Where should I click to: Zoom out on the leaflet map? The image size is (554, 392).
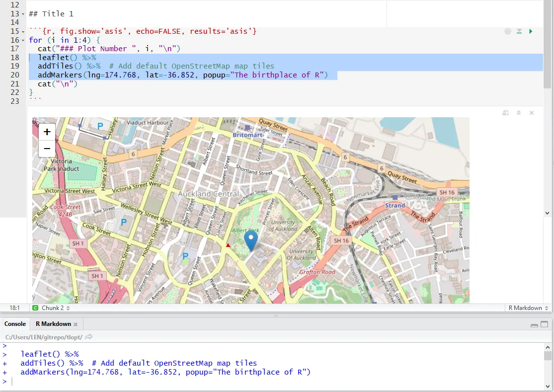47,149
